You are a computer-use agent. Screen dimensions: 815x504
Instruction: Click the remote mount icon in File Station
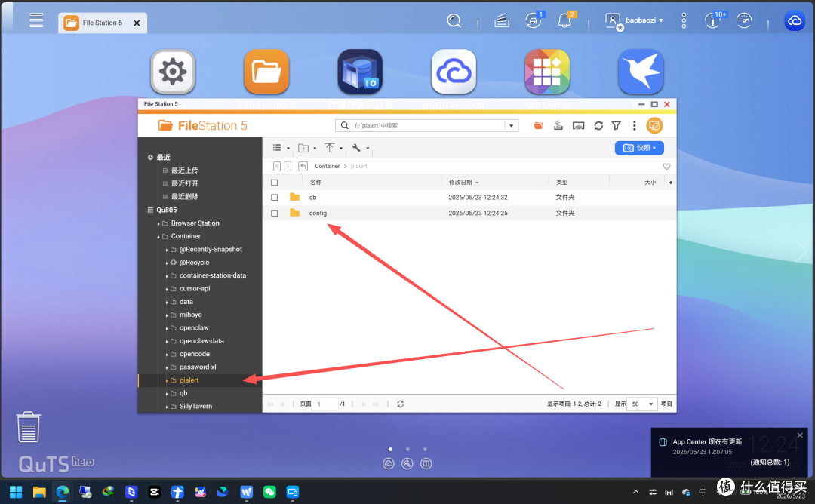[x=578, y=126]
